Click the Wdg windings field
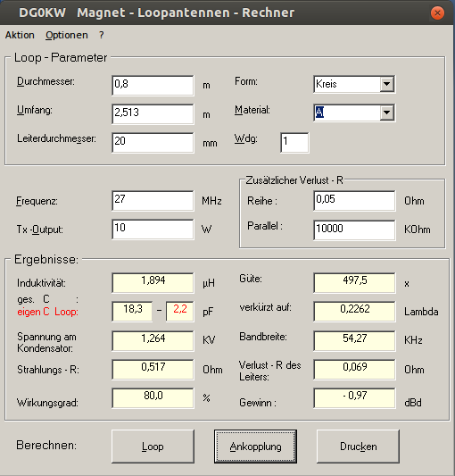The image size is (455, 476). point(294,142)
